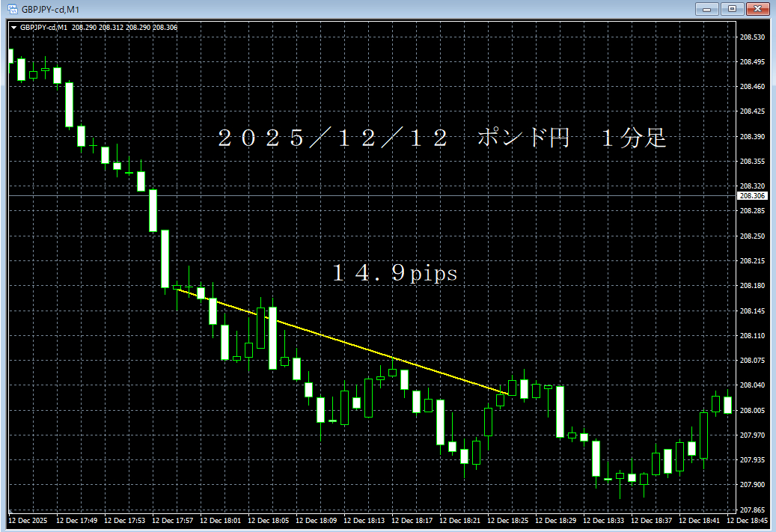Image resolution: width=776 pixels, height=532 pixels.
Task: Select the 14.9pips text label
Action: (x=394, y=272)
